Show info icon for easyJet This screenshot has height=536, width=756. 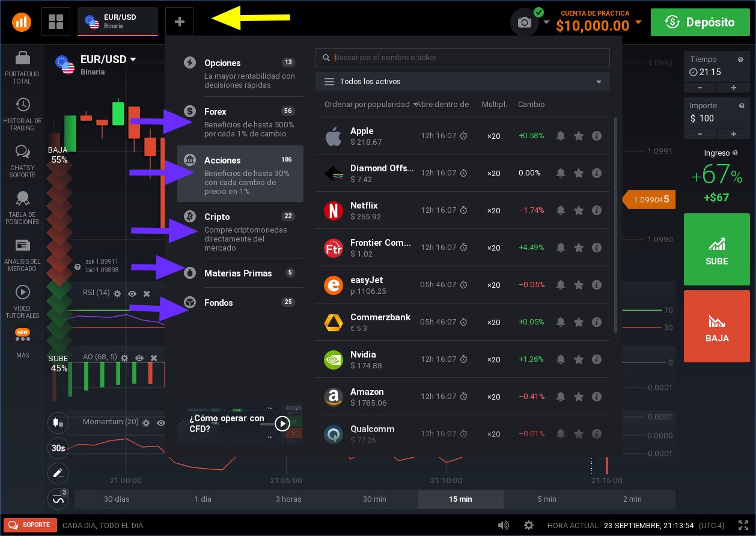click(597, 285)
